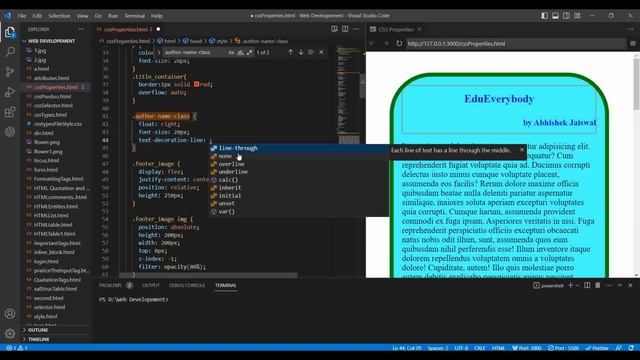Click the preview URL address bar
Screen dimensions: 640x360
click(x=516, y=43)
